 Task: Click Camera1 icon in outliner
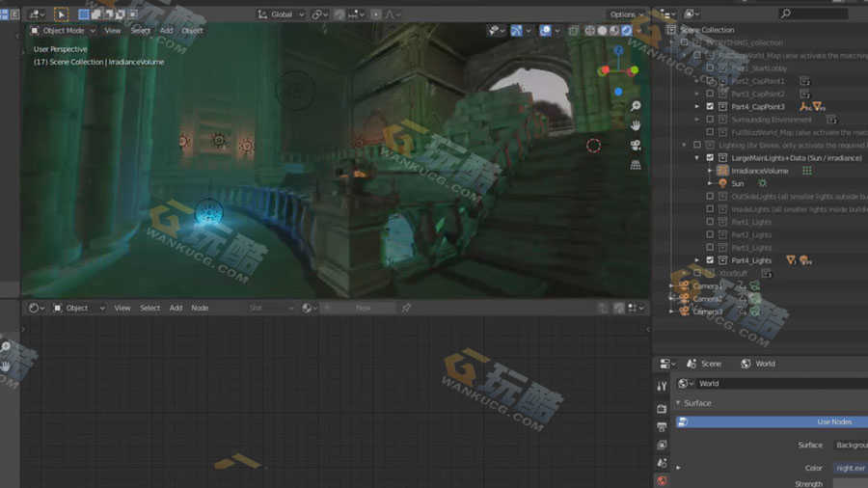point(684,286)
